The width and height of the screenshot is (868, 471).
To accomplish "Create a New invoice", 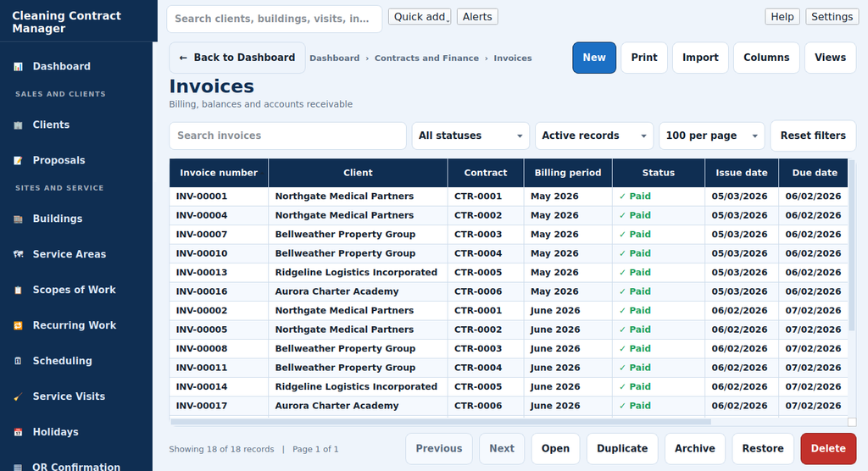I will (x=594, y=58).
